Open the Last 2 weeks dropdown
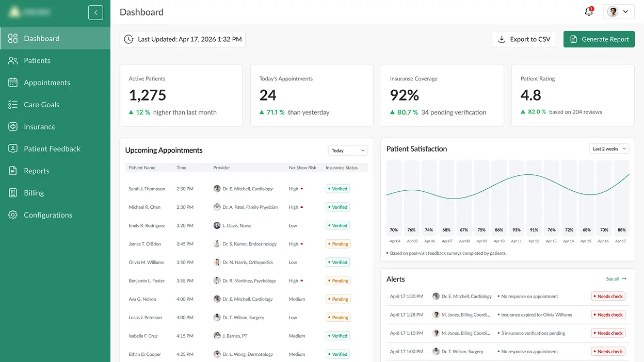Screen dimensions: 644x362 (609, 149)
